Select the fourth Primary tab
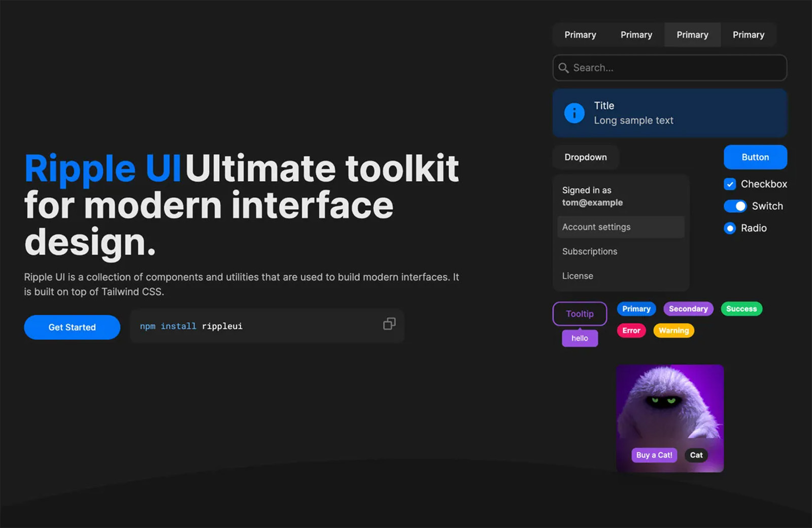 (x=749, y=35)
